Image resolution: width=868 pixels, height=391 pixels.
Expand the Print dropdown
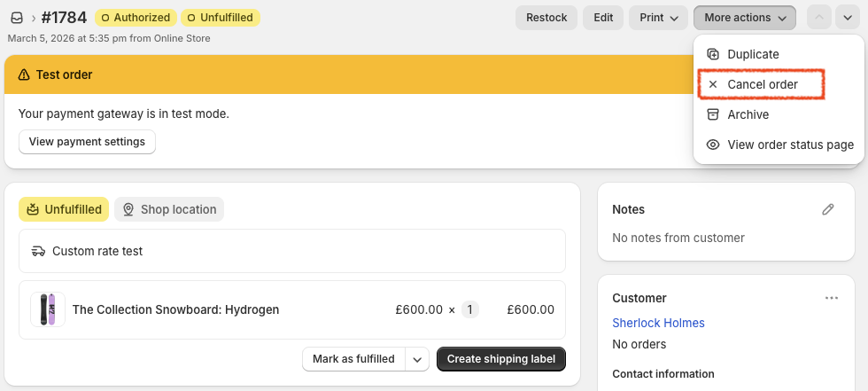tap(658, 18)
